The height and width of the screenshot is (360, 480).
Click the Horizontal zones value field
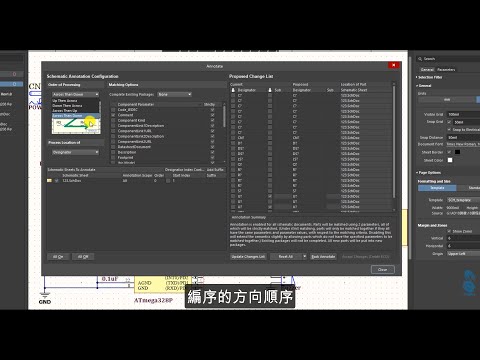pos(463,246)
